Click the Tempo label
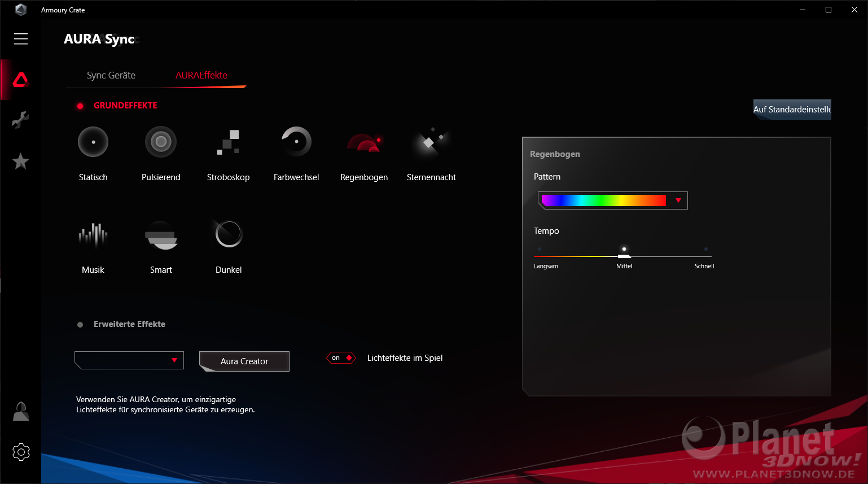The image size is (868, 484). (546, 231)
